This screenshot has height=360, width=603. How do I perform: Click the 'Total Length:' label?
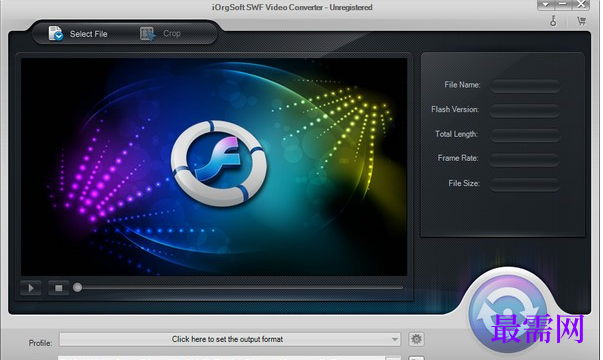pos(456,134)
